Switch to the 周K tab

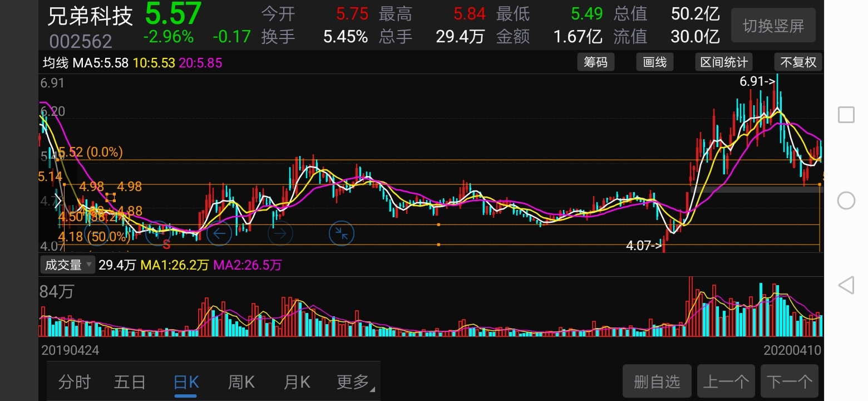click(241, 382)
